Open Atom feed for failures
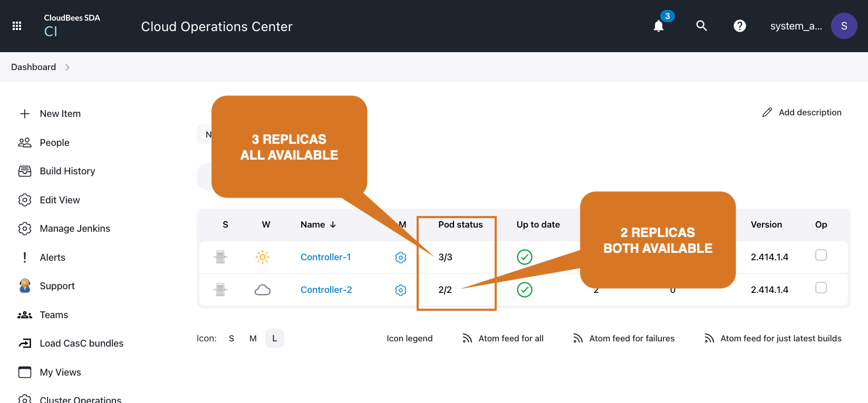 pyautogui.click(x=623, y=338)
